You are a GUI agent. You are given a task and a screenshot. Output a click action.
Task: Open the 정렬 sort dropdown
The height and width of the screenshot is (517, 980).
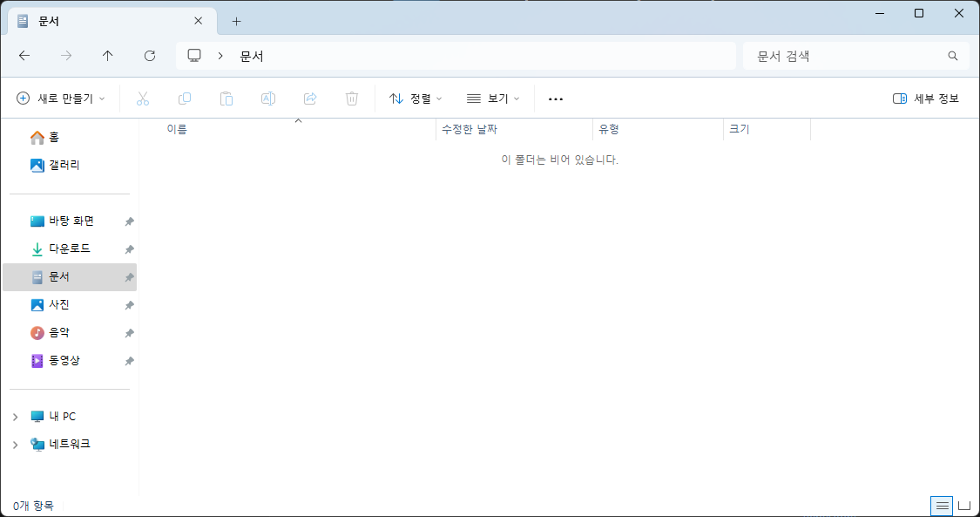416,99
